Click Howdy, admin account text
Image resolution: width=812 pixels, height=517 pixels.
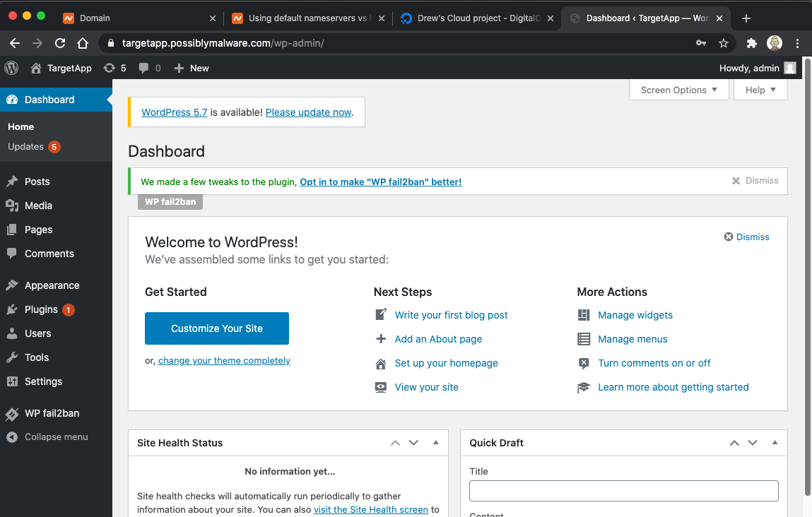coord(749,68)
